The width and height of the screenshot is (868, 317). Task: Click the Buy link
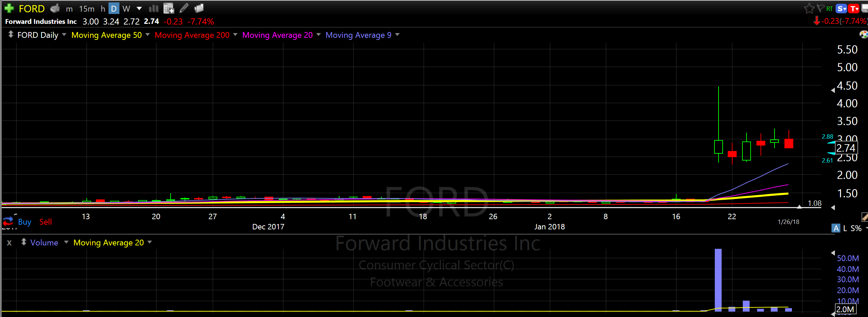25,222
